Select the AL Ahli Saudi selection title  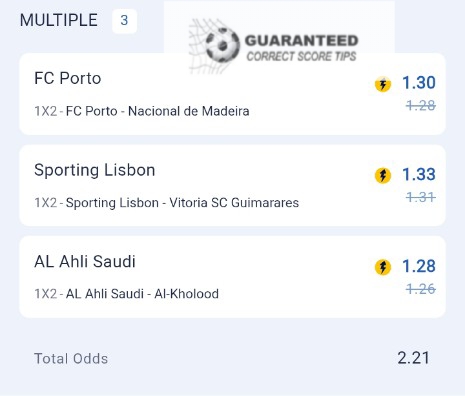click(x=85, y=261)
